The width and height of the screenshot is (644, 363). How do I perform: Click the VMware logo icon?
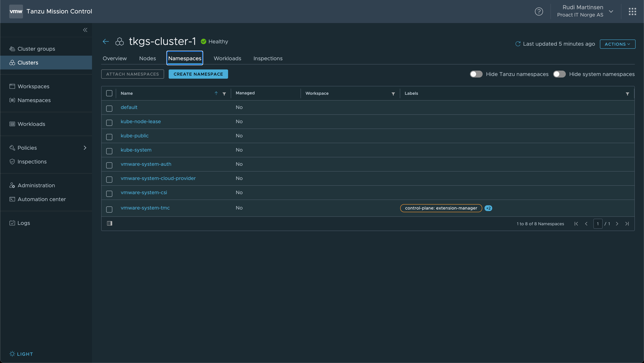click(x=16, y=12)
